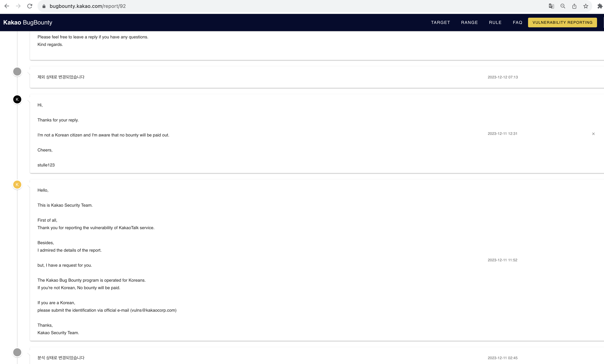This screenshot has width=604, height=364.
Task: Click the browser forward arrow
Action: (18, 6)
